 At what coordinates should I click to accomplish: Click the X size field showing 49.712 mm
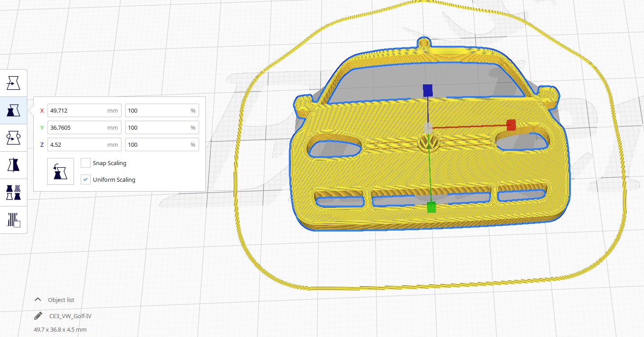pos(84,110)
